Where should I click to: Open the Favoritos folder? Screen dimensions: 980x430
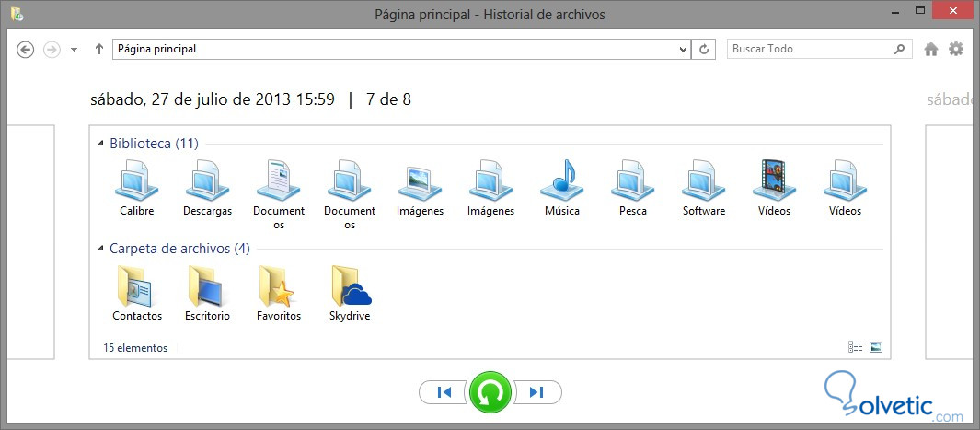279,293
